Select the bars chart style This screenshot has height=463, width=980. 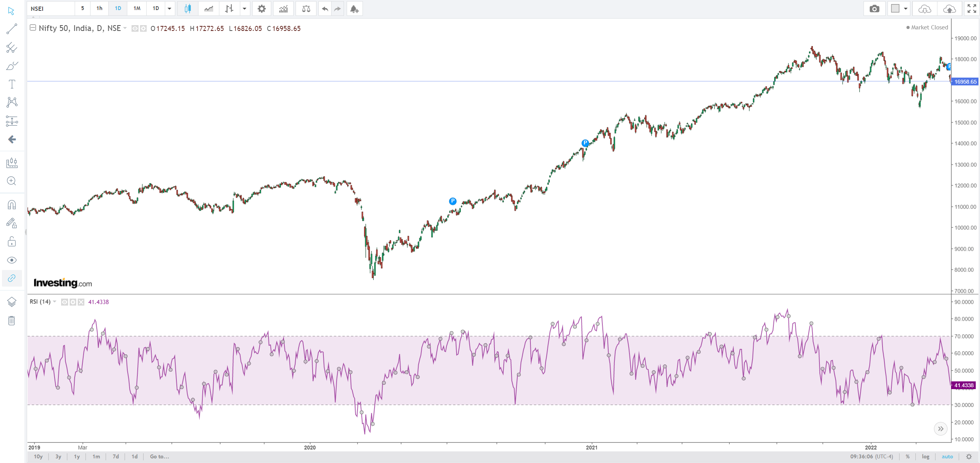(229, 9)
